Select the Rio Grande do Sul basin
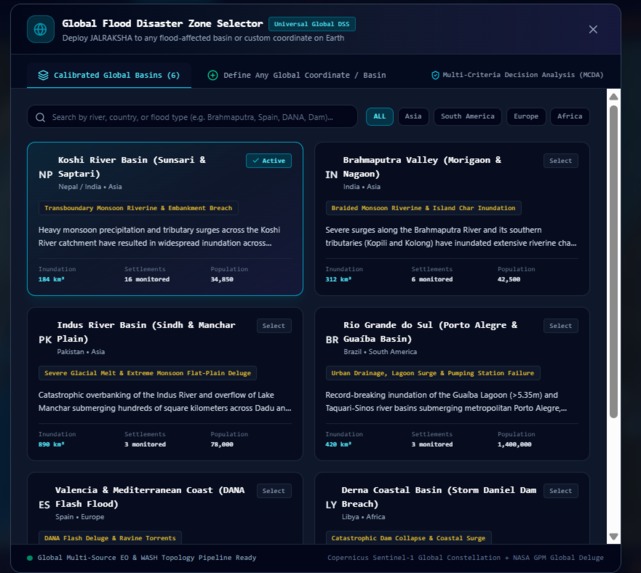The image size is (641, 573). 560,326
